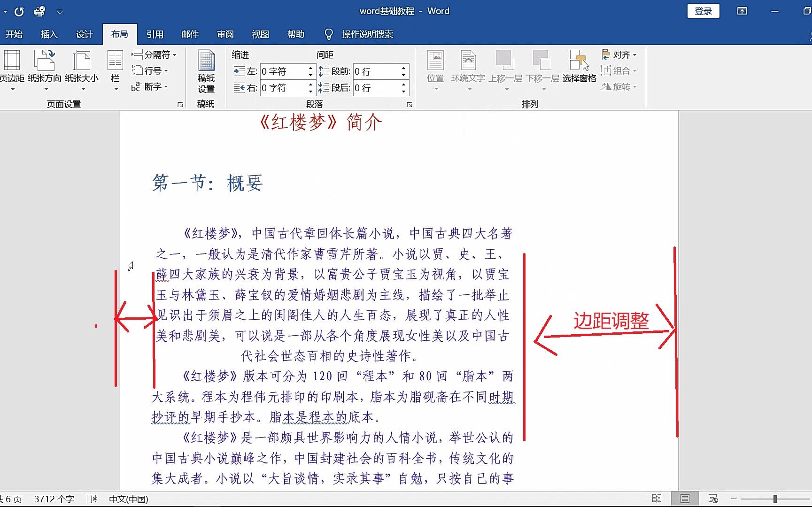Click the ribbon display options icon
This screenshot has height=507, width=812.
point(742,11)
